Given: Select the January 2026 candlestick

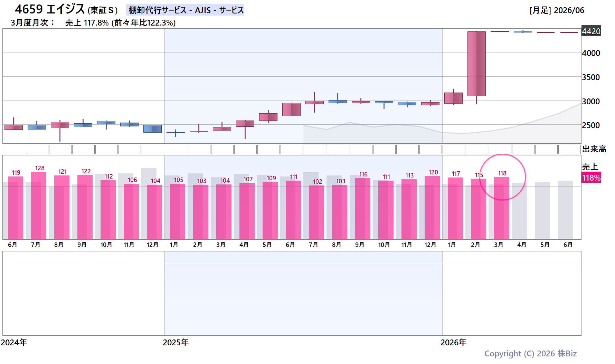Looking at the screenshot, I should (453, 98).
